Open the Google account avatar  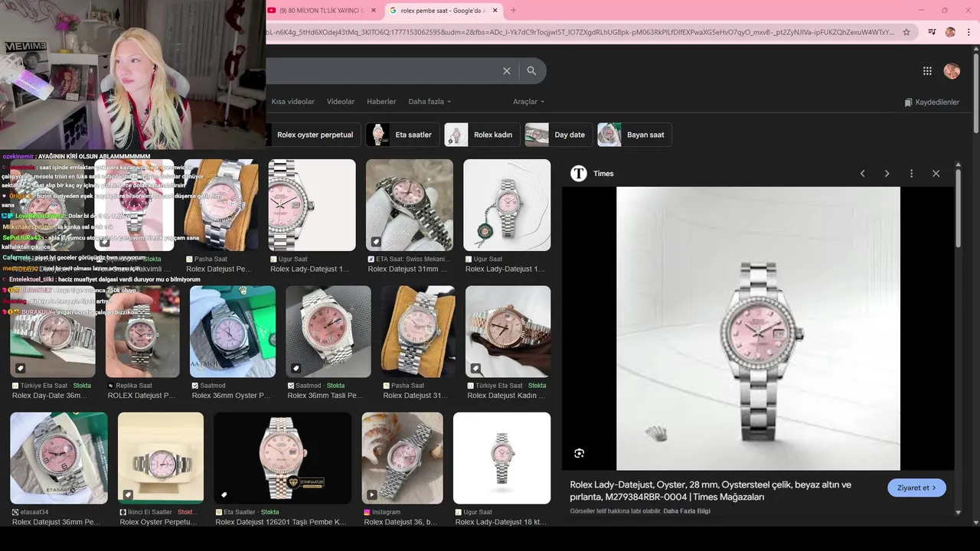pyautogui.click(x=952, y=70)
